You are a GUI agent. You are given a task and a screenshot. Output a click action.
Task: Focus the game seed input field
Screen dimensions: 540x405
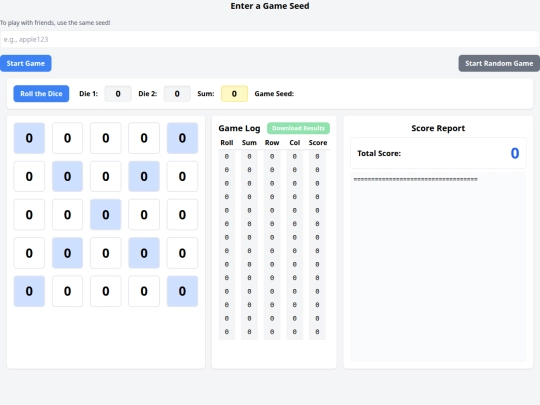click(x=270, y=39)
